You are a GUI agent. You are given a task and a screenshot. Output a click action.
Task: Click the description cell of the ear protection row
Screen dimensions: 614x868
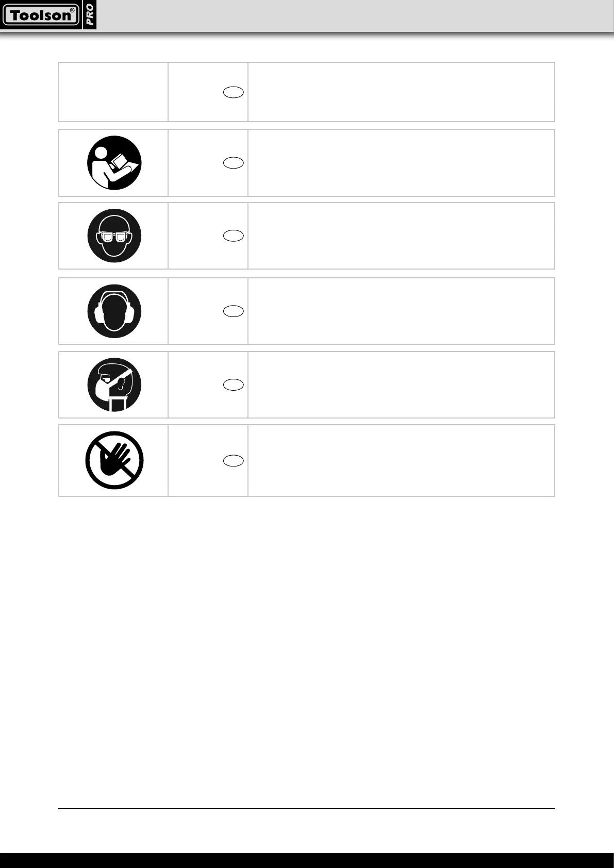(401, 311)
